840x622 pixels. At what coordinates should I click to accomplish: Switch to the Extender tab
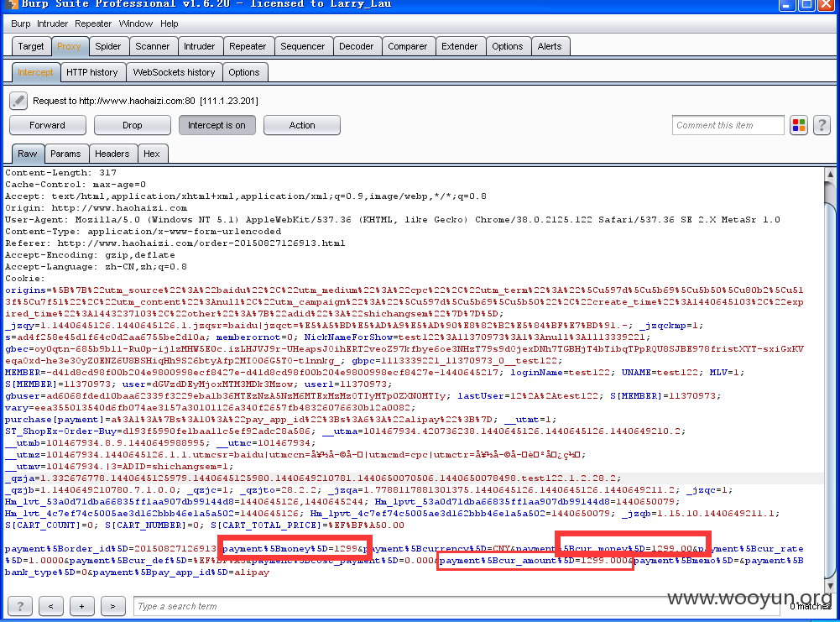(460, 46)
